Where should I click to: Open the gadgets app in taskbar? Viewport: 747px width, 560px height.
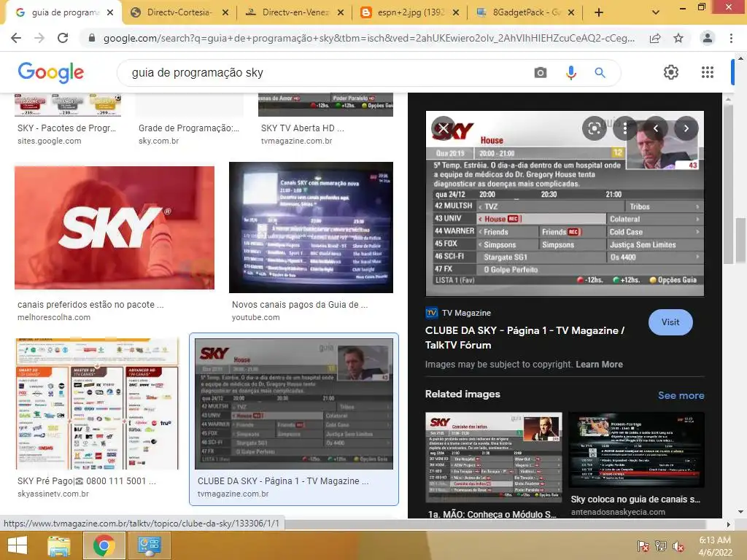click(149, 545)
